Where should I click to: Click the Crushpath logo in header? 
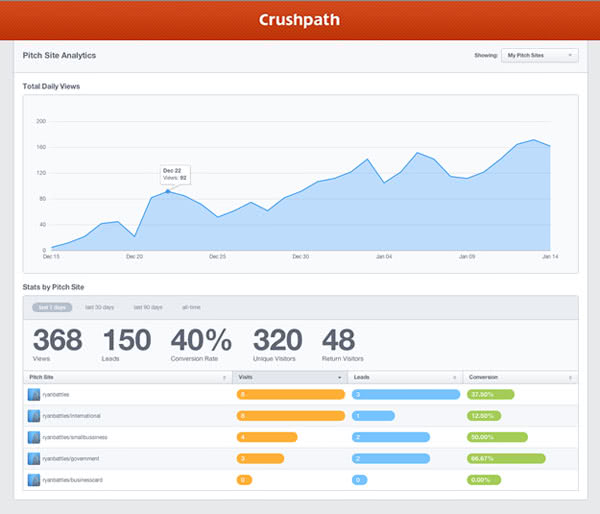(300, 20)
